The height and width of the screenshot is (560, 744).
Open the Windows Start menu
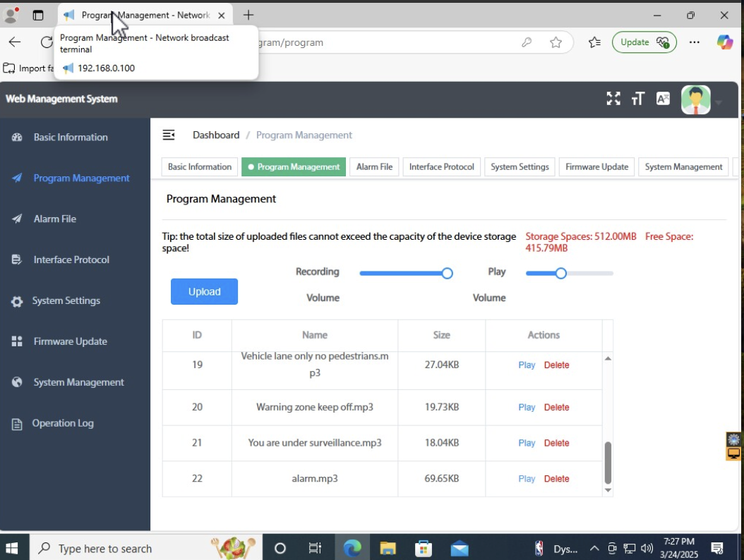click(x=11, y=549)
